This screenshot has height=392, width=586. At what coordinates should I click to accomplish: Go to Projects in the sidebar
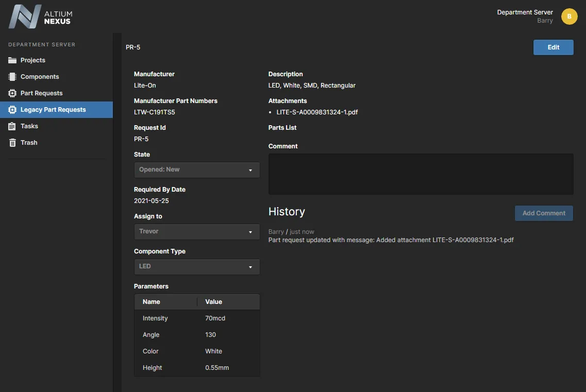33,60
